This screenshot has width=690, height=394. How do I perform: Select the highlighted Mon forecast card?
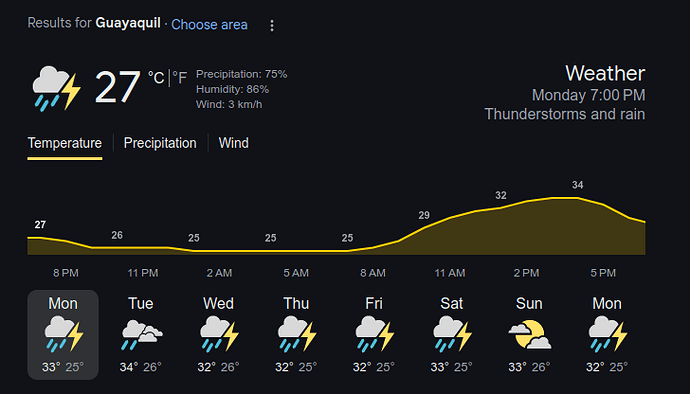[63, 335]
